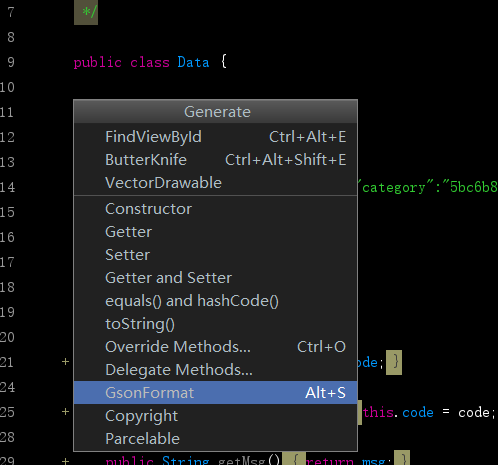Click the Generate popup title

(217, 112)
